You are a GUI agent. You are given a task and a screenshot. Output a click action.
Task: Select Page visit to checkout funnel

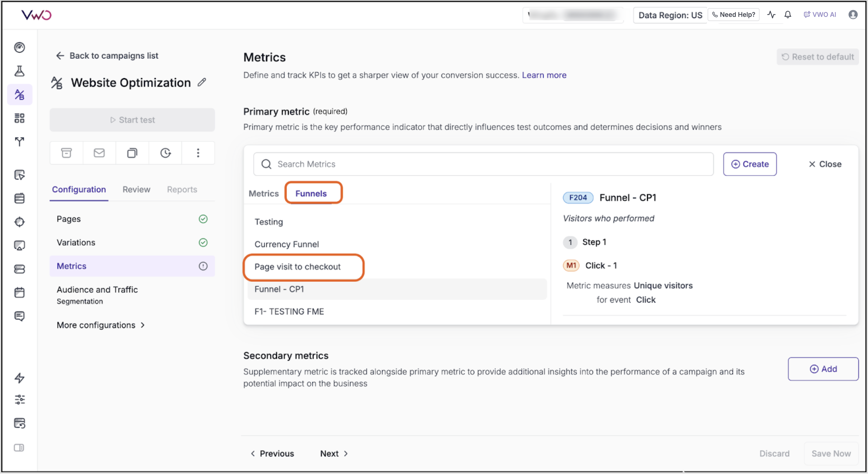(297, 267)
